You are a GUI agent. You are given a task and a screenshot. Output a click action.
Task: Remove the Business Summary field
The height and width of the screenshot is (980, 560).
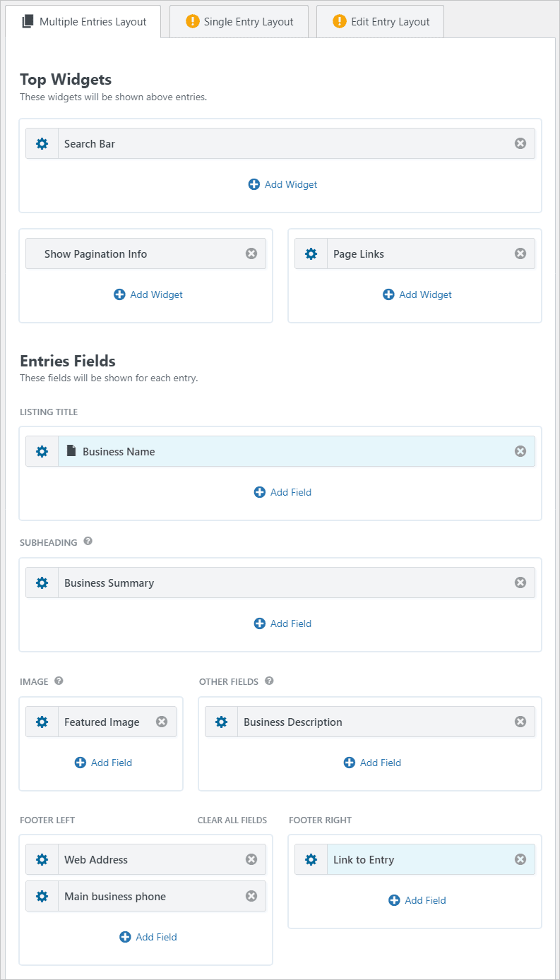click(x=520, y=582)
